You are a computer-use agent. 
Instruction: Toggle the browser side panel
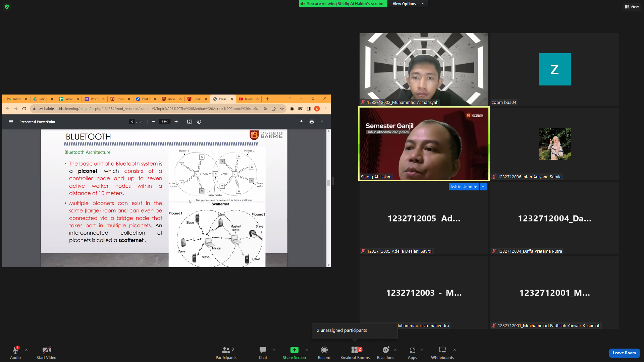pos(309,109)
